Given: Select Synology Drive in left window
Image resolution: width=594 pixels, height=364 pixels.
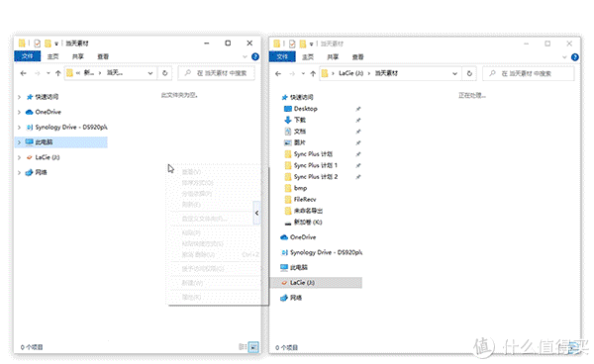Looking at the screenshot, I should (66, 128).
